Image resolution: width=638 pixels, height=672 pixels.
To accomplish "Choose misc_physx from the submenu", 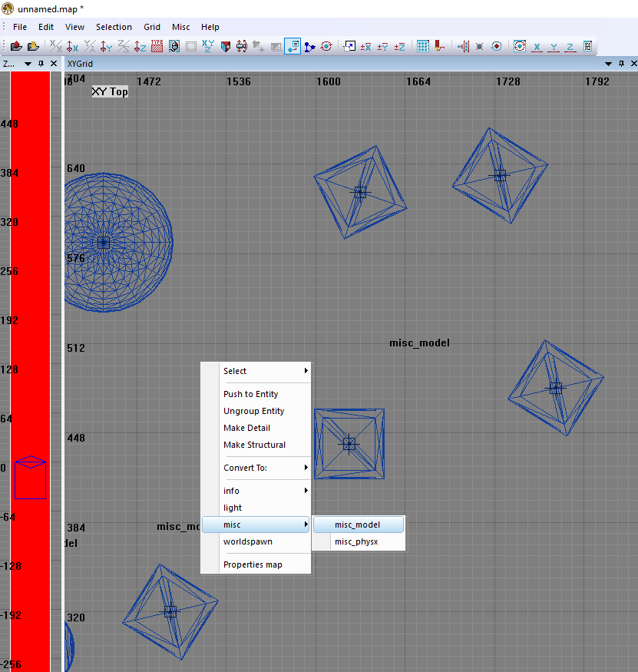I will [x=357, y=541].
